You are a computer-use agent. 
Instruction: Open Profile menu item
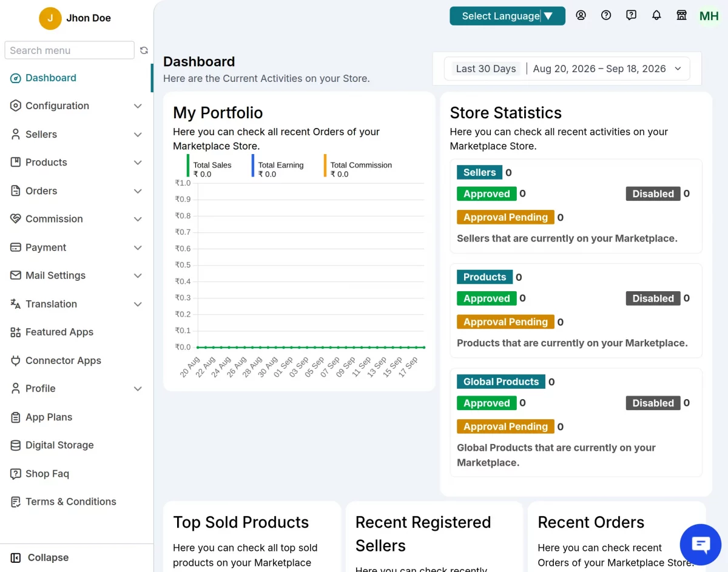tap(76, 388)
